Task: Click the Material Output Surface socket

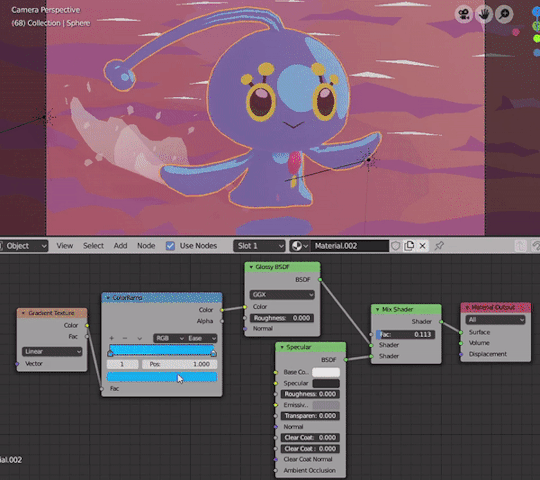Action: 461,332
